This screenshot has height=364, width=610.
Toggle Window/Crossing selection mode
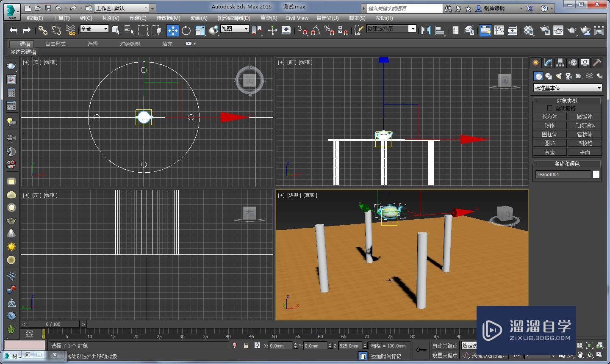coord(157,30)
